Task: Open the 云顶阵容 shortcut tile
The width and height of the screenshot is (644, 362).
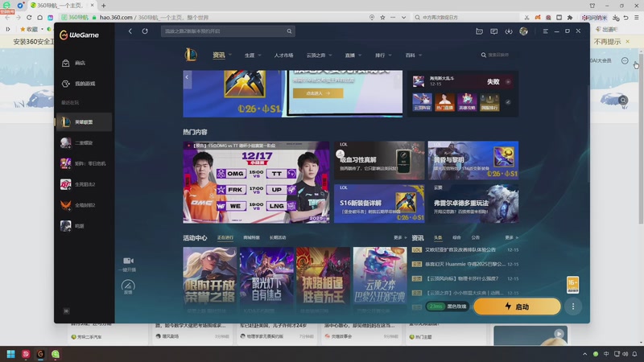Action: [x=422, y=102]
